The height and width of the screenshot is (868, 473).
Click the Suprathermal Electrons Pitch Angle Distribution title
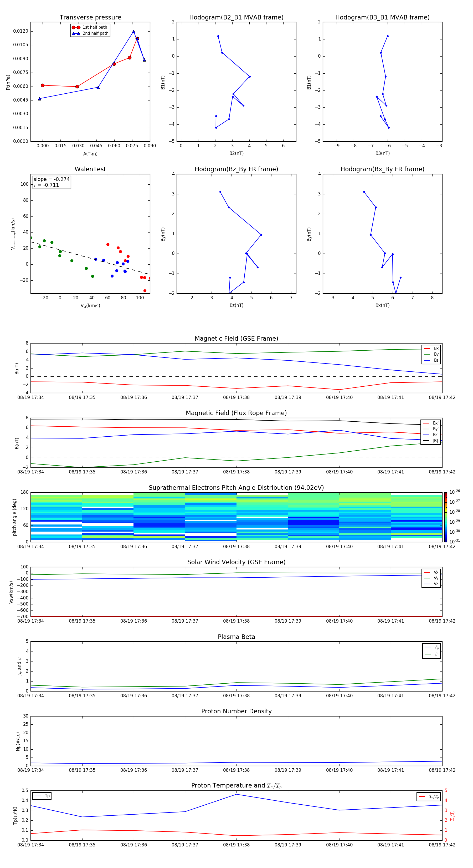pyautogui.click(x=236, y=488)
